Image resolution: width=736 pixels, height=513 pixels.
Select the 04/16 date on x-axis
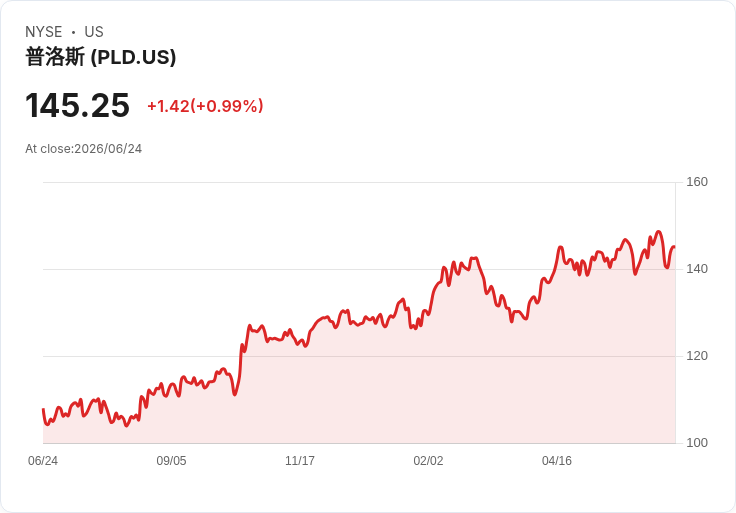(x=557, y=461)
